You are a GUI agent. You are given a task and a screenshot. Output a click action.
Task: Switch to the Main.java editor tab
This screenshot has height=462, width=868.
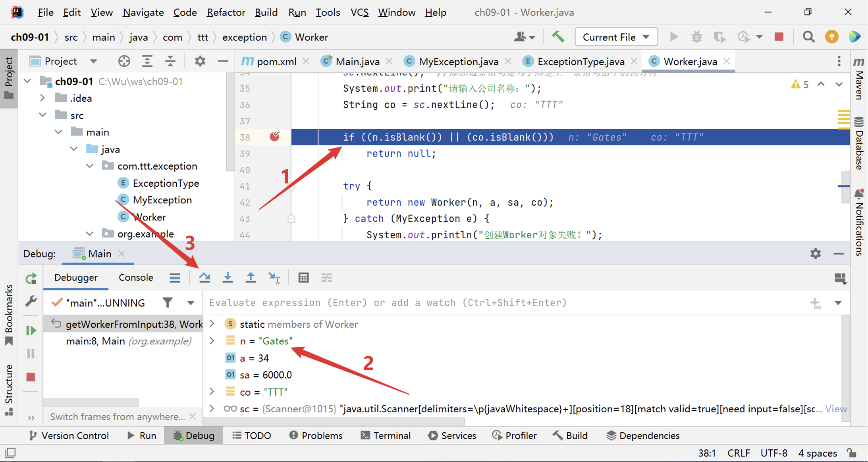357,61
